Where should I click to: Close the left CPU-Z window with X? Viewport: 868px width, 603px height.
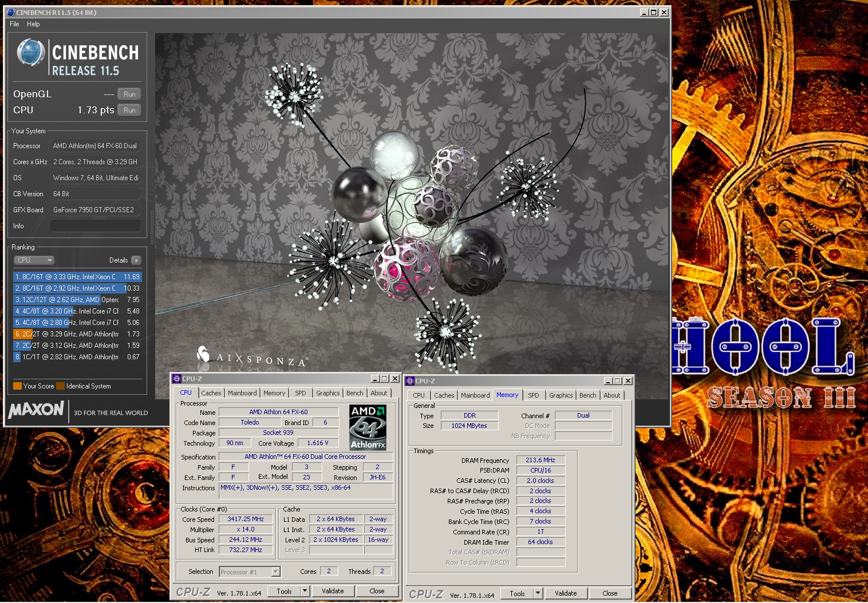click(394, 379)
